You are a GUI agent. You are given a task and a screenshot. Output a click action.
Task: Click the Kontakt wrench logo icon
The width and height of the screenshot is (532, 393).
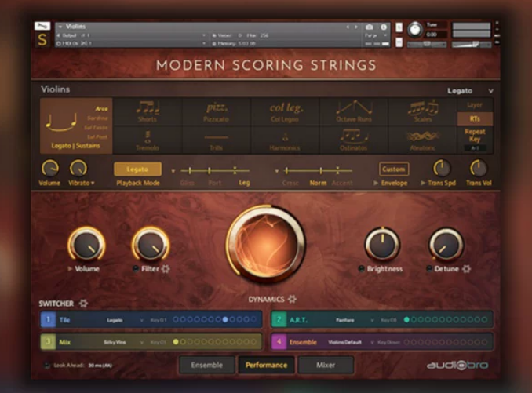42,26
